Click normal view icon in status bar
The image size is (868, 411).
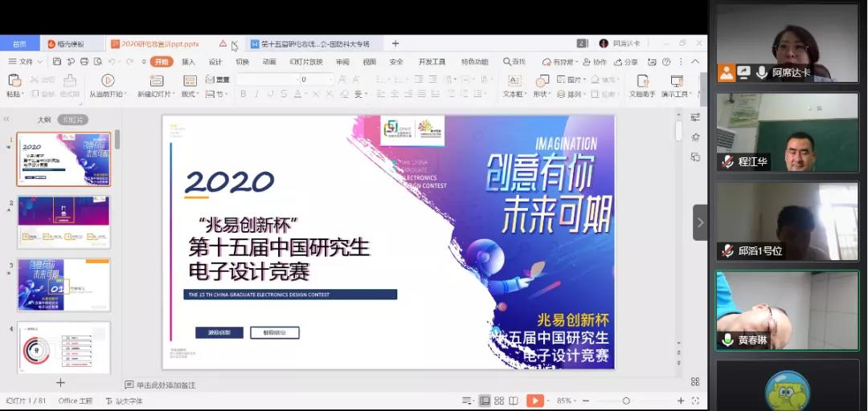pyautogui.click(x=485, y=401)
